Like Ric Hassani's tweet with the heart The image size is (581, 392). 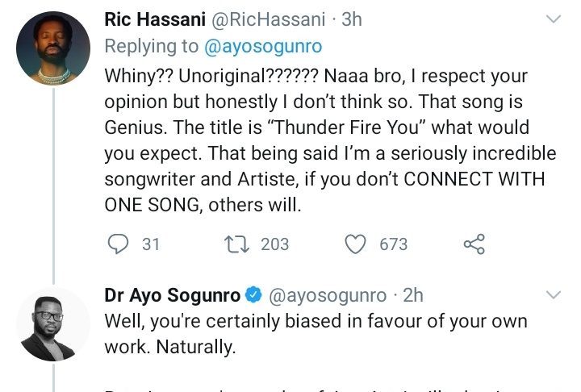pyautogui.click(x=356, y=244)
